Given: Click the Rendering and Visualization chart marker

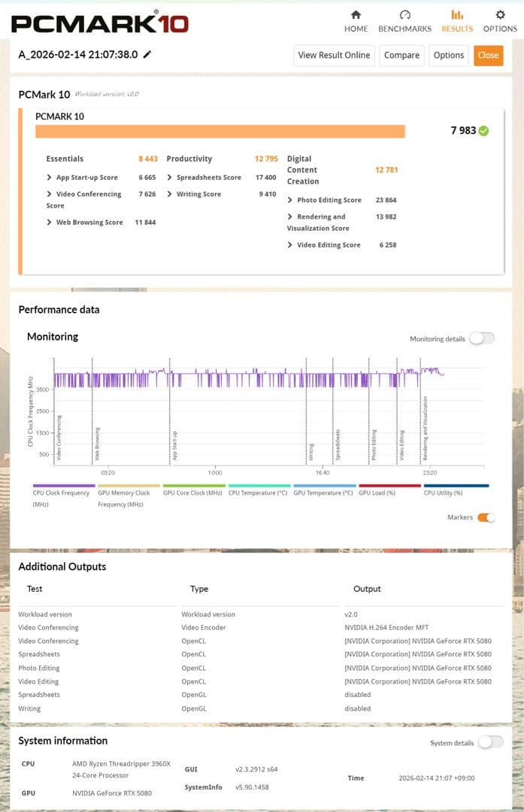Looking at the screenshot, I should (x=425, y=429).
